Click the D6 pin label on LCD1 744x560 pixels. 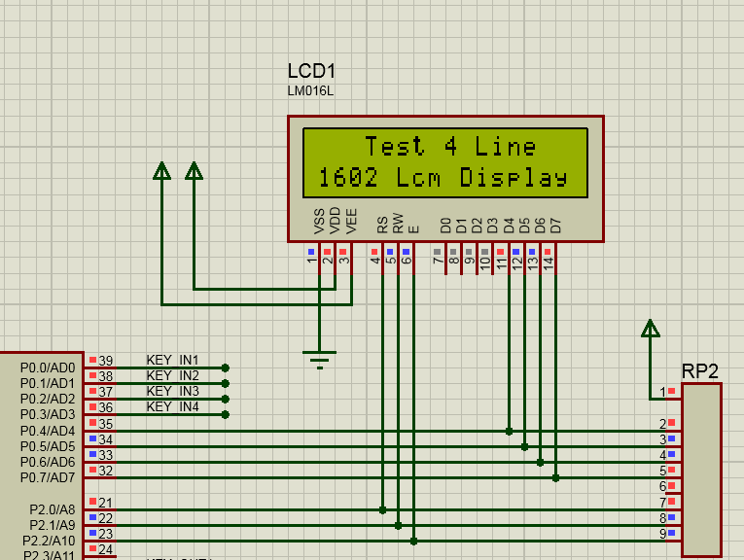coord(540,226)
